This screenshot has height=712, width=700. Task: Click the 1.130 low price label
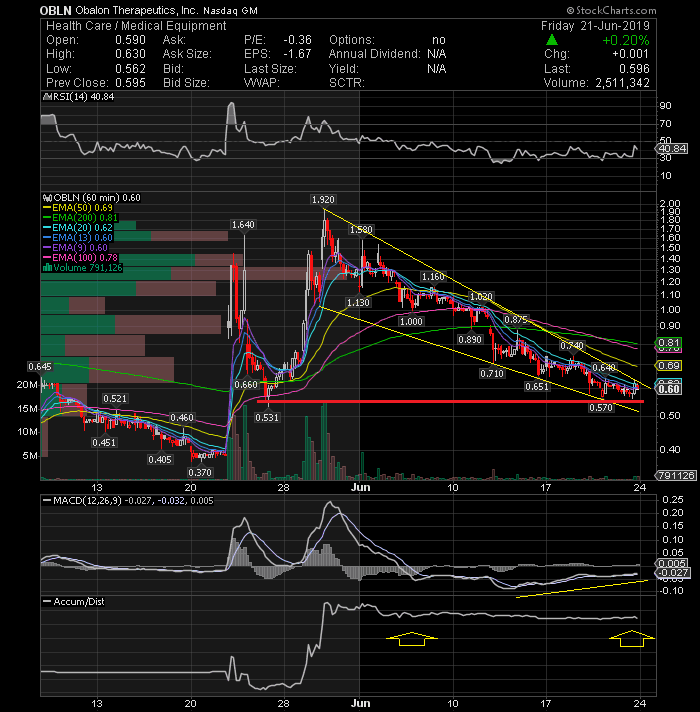click(x=358, y=302)
